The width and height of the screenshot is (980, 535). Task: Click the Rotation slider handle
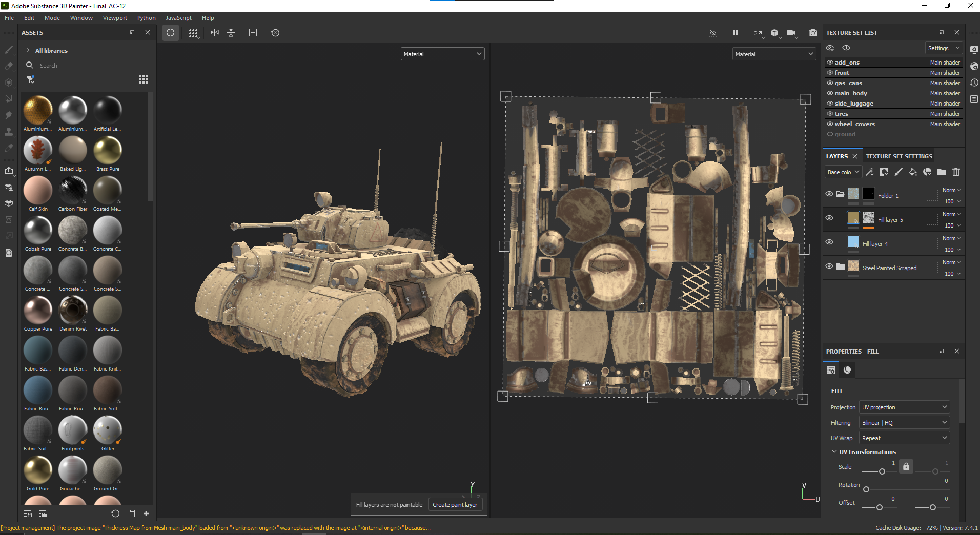866,489
